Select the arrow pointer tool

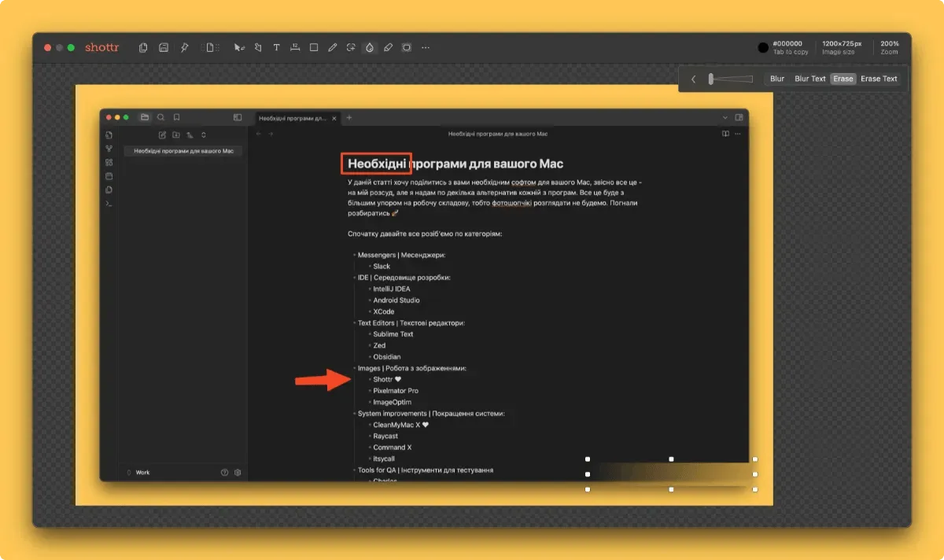[239, 48]
